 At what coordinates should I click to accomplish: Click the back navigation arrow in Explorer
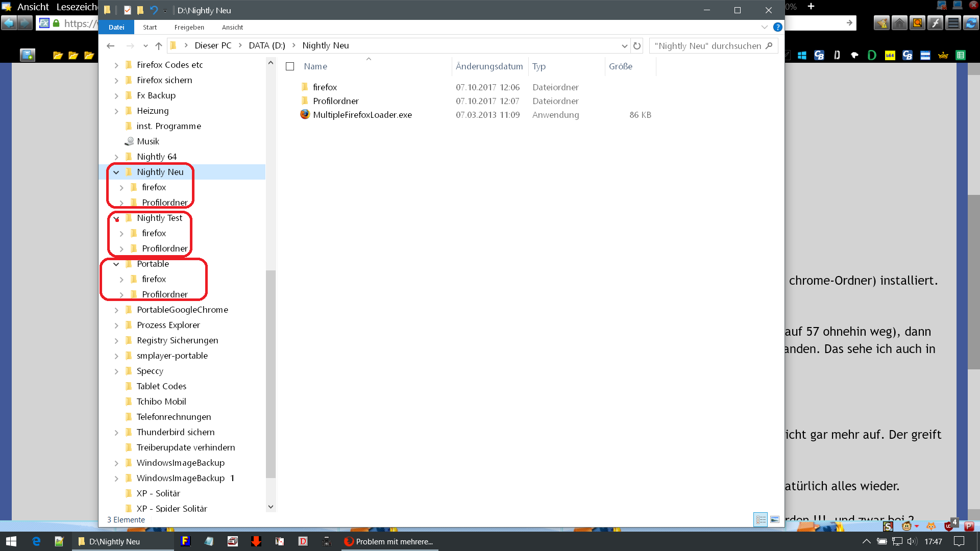tap(111, 46)
